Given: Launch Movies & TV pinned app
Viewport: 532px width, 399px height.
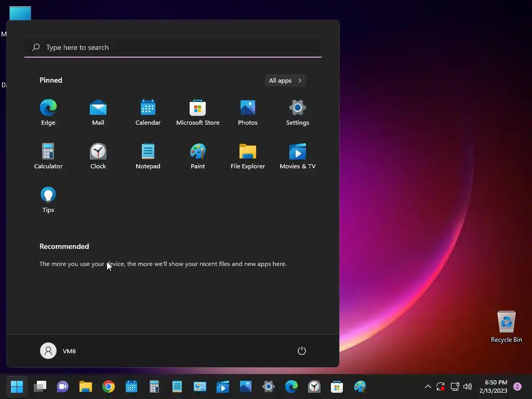Looking at the screenshot, I should tap(298, 156).
